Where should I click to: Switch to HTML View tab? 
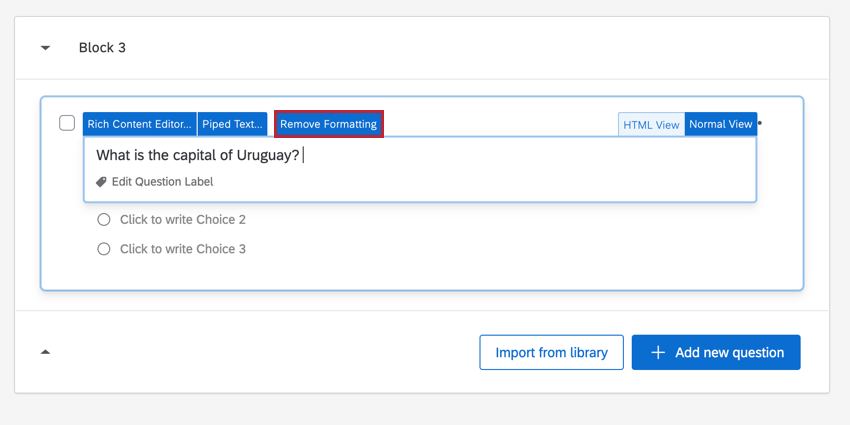tap(651, 125)
